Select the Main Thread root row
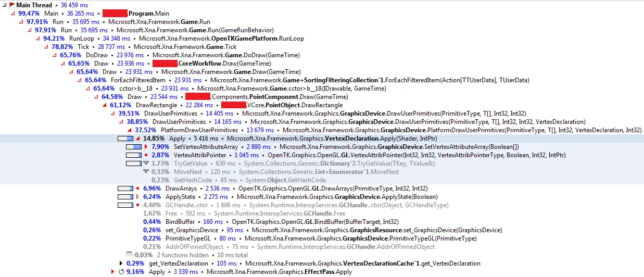644x277 pixels. click(x=322, y=5)
